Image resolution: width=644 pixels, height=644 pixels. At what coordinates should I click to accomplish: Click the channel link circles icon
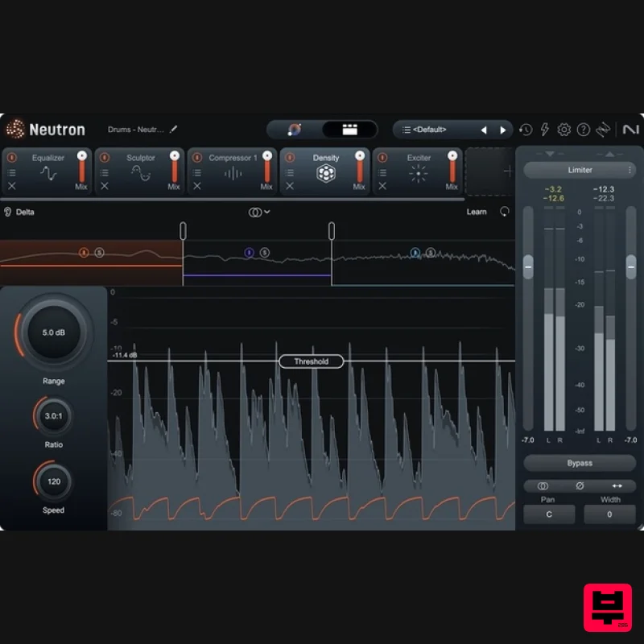pyautogui.click(x=543, y=486)
